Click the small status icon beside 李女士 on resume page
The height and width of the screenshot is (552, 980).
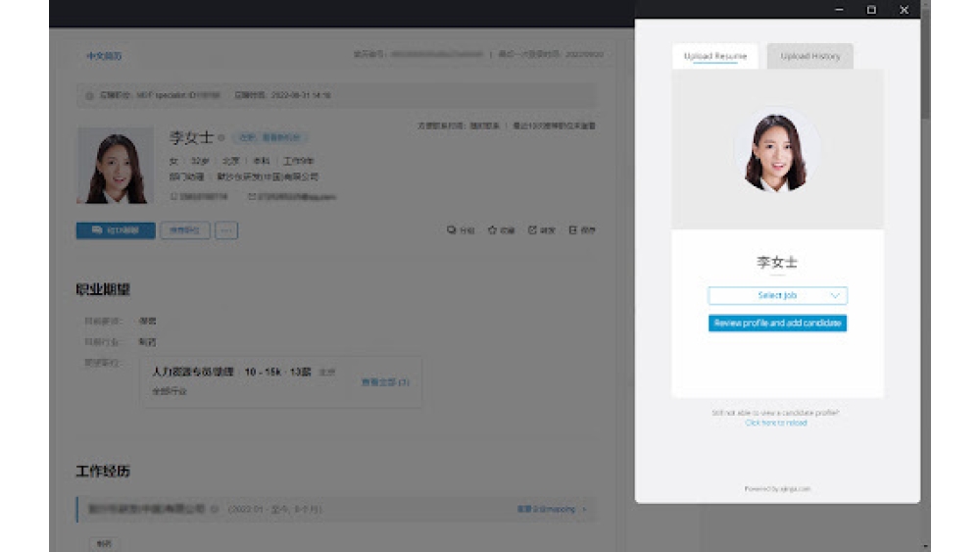click(x=221, y=137)
